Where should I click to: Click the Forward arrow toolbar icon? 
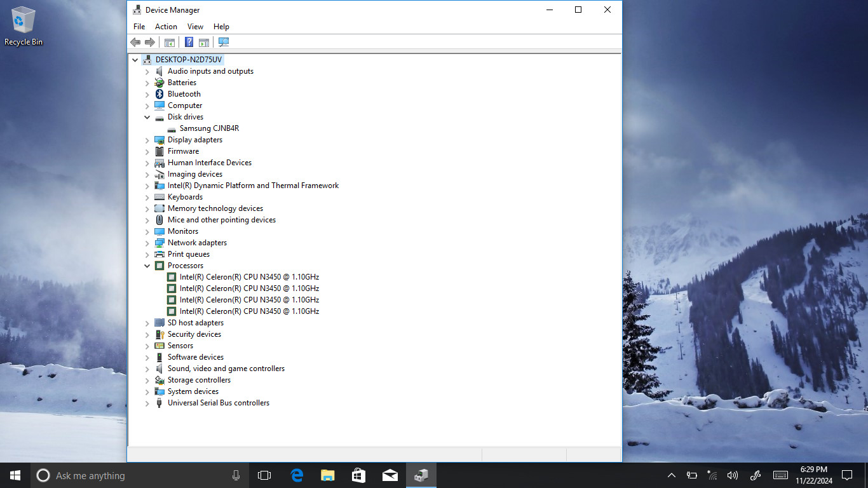[150, 42]
